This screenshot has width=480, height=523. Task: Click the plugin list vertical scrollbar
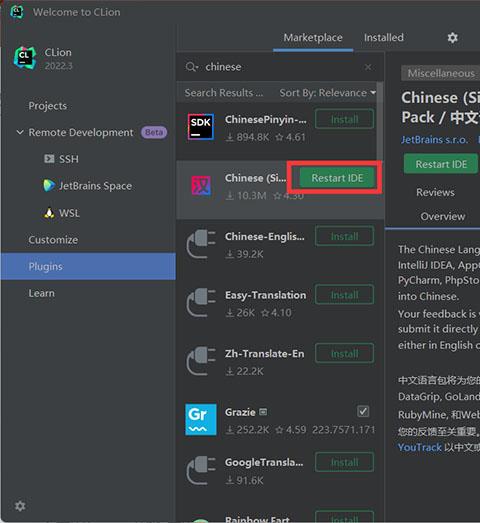point(380,122)
